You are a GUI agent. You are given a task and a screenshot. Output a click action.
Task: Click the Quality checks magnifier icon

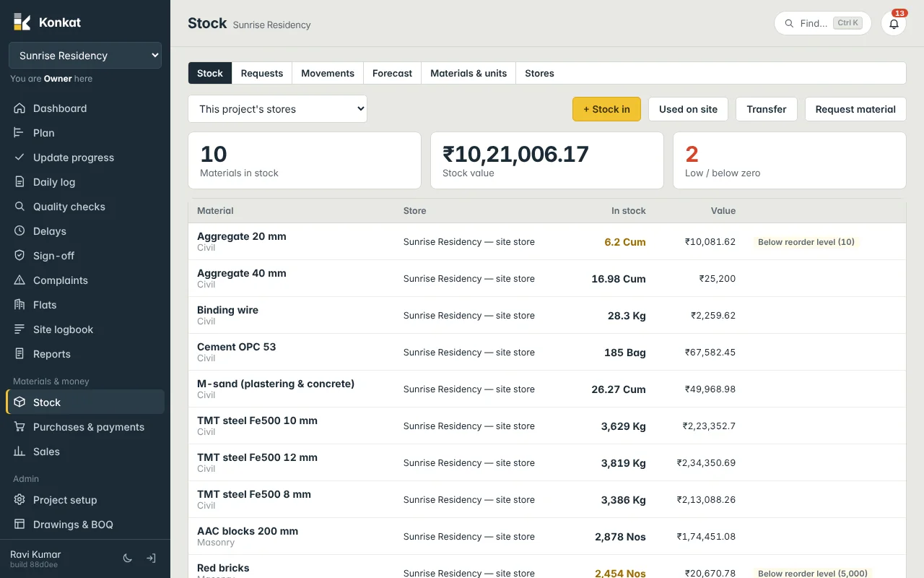pyautogui.click(x=19, y=207)
